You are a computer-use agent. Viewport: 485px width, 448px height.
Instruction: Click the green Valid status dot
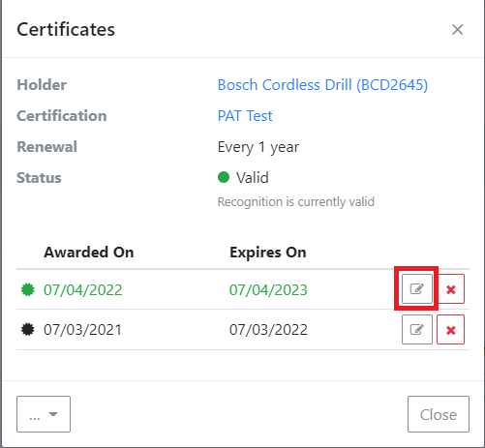point(224,177)
